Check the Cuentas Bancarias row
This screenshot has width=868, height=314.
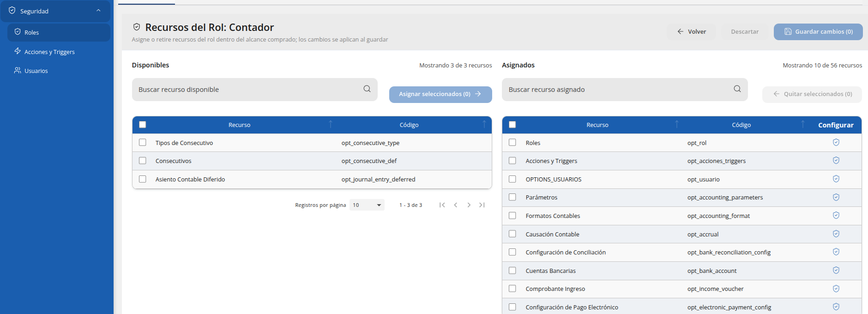click(x=512, y=271)
